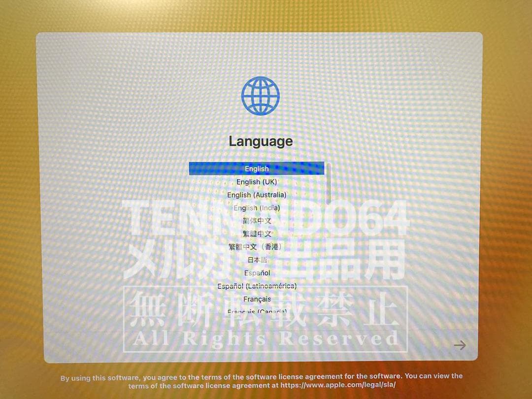
Task: Click the All Rights Reserved watermark
Action: tap(265, 339)
